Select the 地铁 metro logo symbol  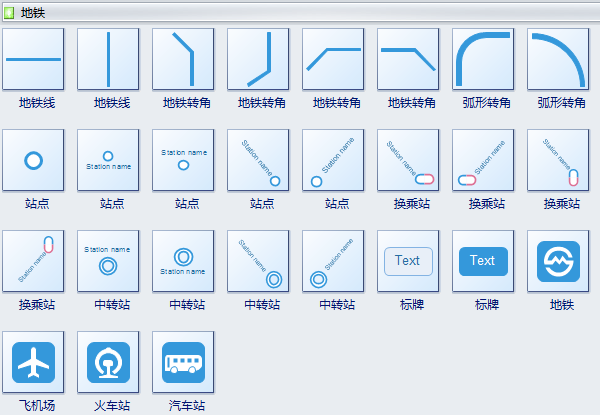click(558, 261)
